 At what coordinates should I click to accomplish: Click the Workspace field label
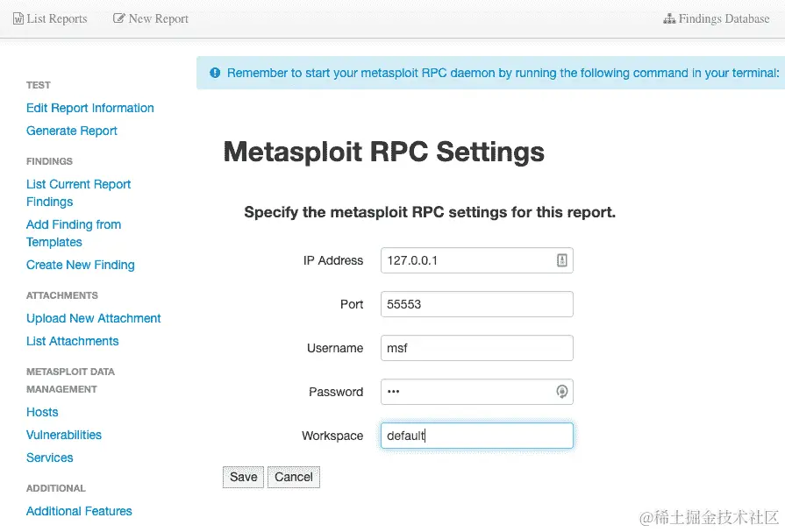(x=332, y=436)
